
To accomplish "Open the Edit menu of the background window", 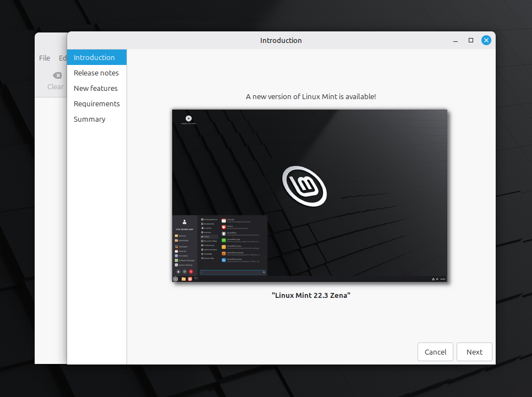I will tap(63, 58).
